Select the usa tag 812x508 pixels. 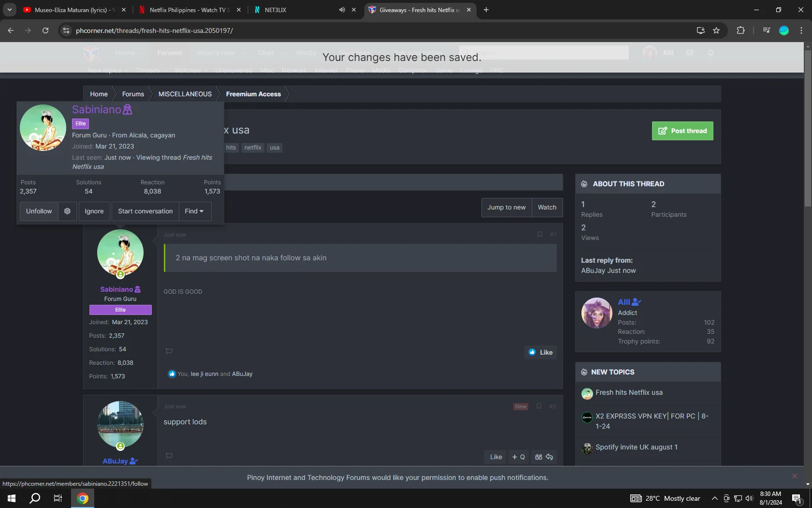275,148
